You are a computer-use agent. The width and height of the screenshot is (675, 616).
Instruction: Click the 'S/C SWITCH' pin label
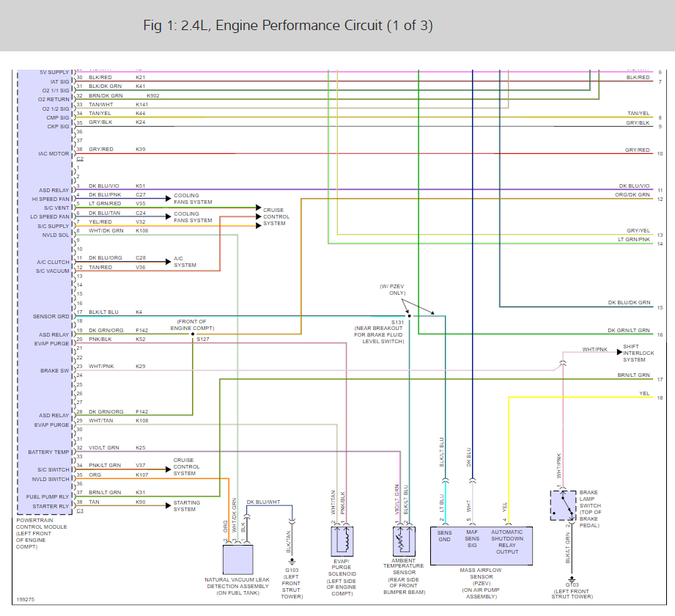point(54,470)
